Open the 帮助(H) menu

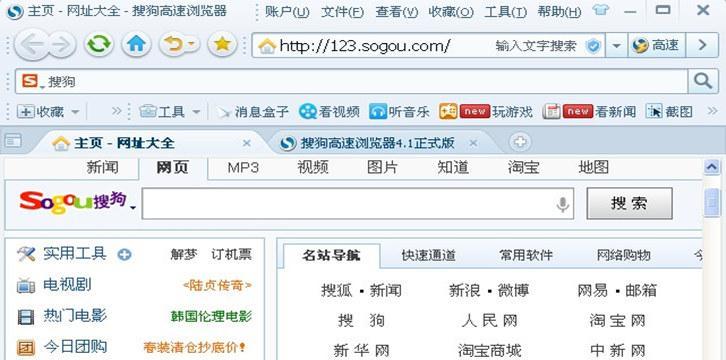coord(559,12)
